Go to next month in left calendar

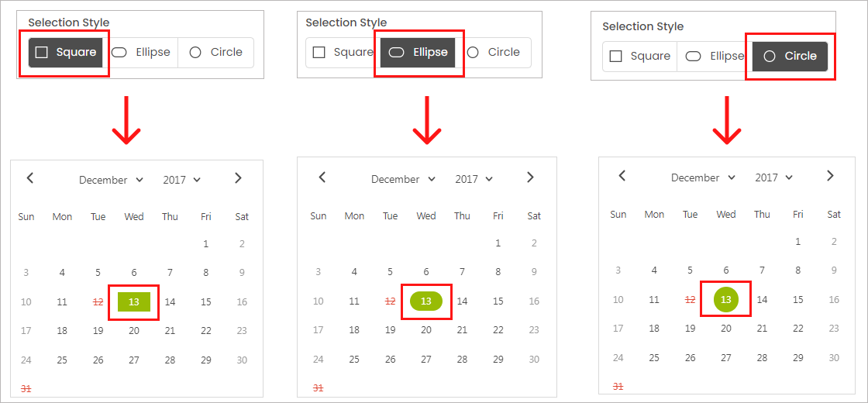(x=239, y=178)
